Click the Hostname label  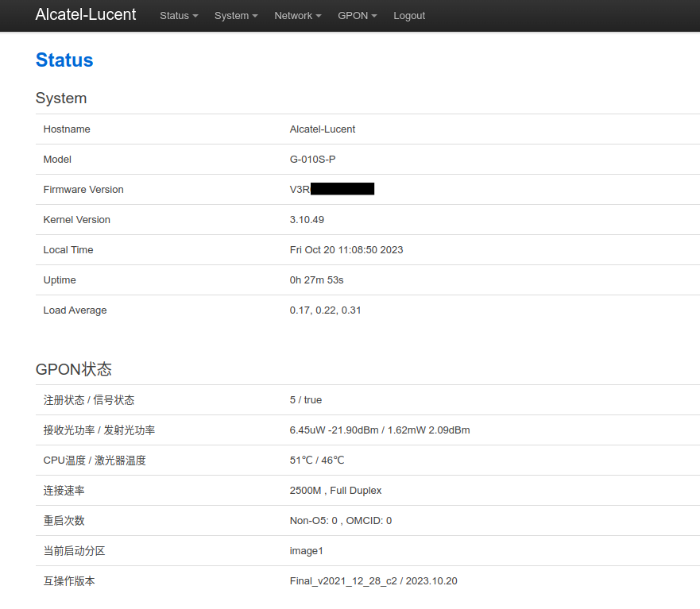(x=67, y=129)
